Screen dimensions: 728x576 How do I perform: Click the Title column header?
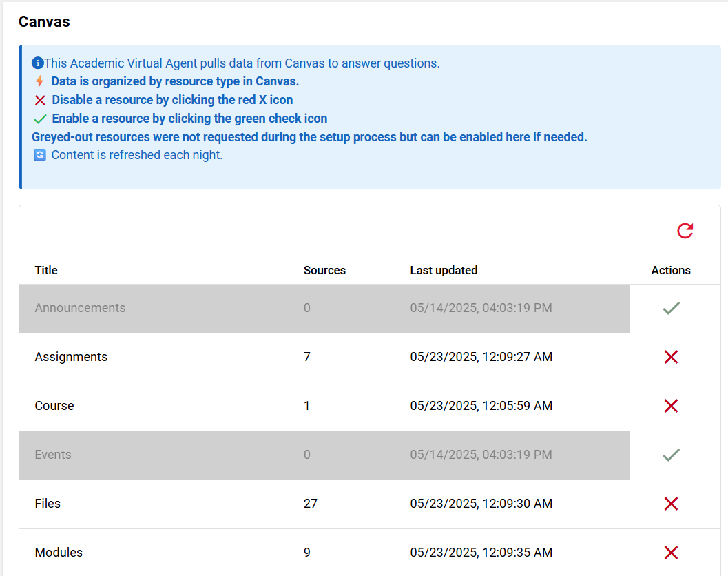coord(46,270)
